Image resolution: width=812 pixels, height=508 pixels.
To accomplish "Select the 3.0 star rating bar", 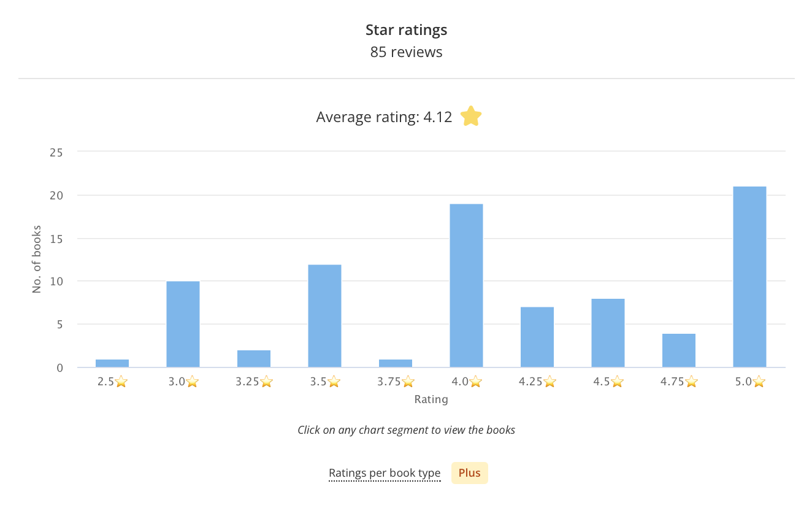I will coord(183,325).
